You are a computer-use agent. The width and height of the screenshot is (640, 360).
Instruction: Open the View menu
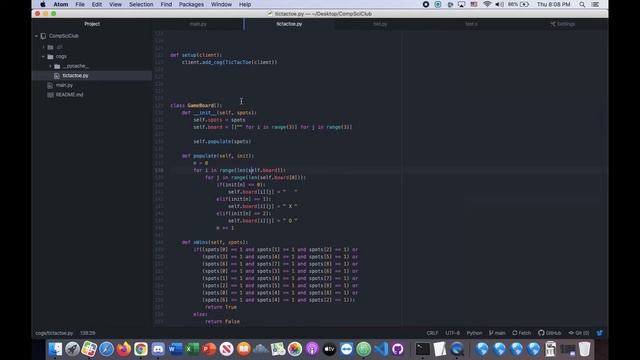point(115,4)
